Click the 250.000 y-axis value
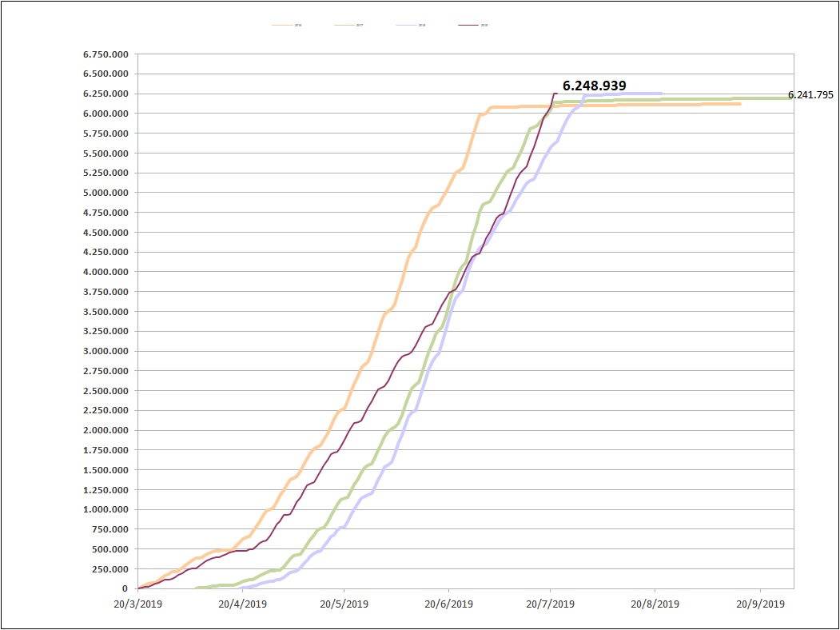The width and height of the screenshot is (840, 630). pyautogui.click(x=113, y=569)
